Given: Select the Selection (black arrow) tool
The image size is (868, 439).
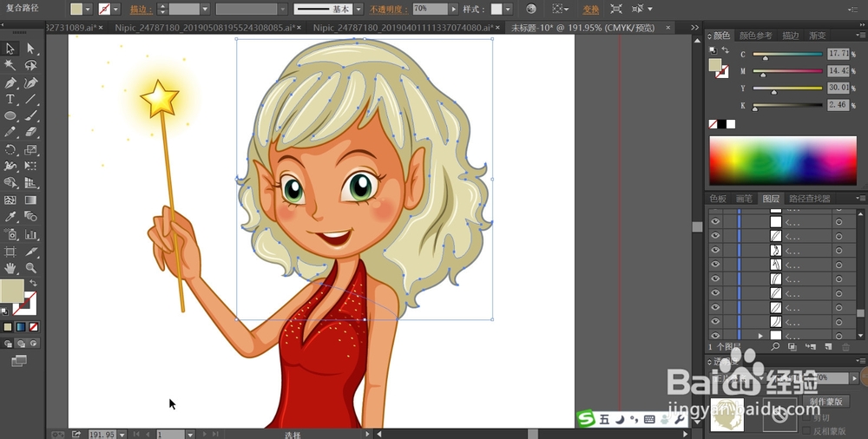Looking at the screenshot, I should (10, 49).
